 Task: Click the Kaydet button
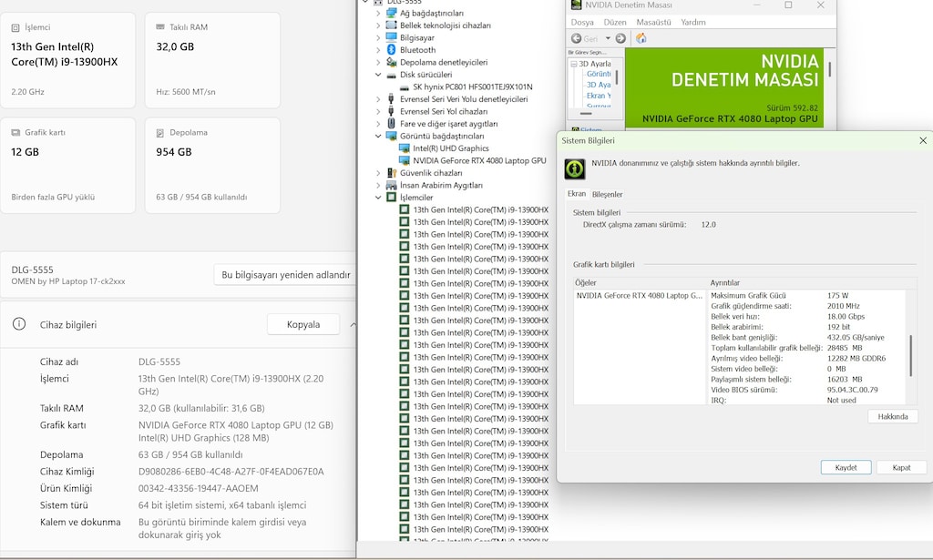tap(846, 467)
